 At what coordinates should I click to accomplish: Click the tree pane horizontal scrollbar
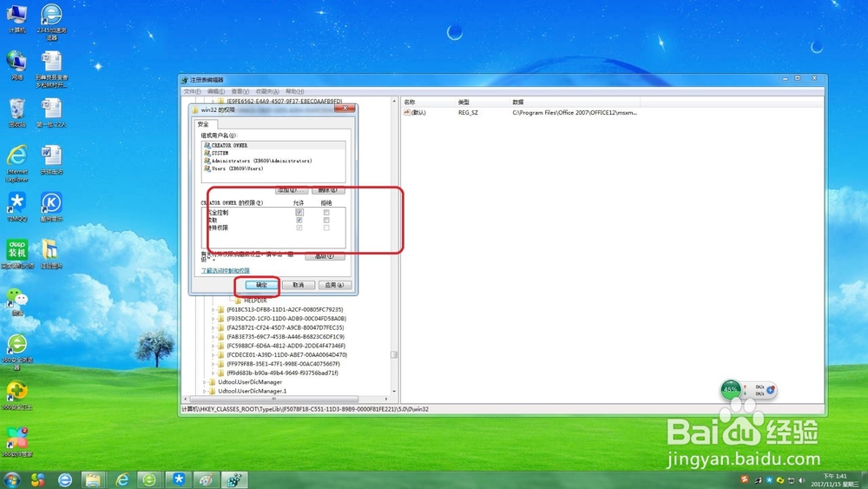click(x=274, y=399)
